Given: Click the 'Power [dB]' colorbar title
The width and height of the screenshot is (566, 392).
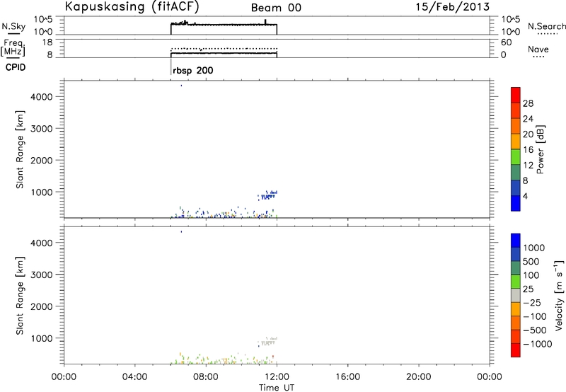Looking at the screenshot, I should coord(541,149).
